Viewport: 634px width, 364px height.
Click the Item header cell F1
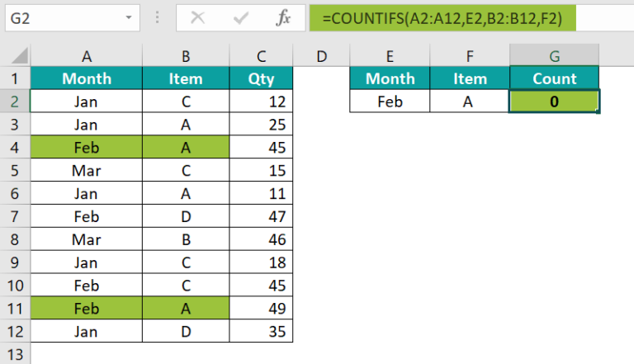[470, 78]
